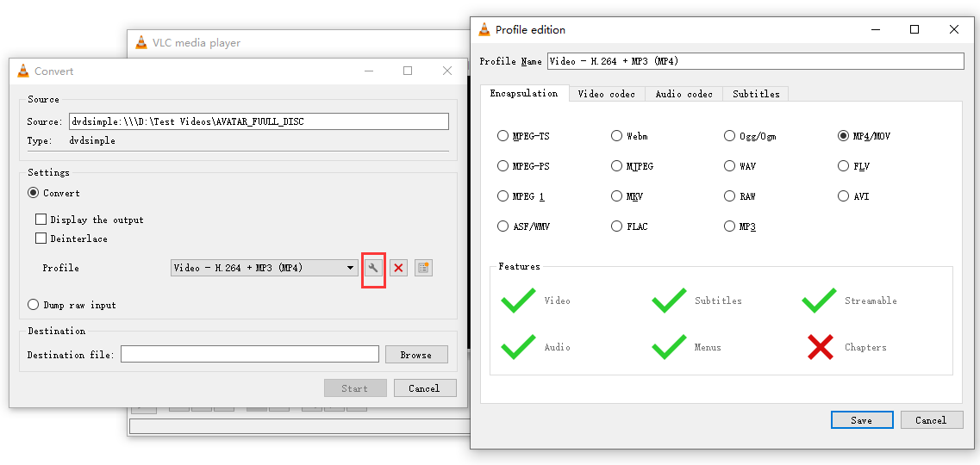Viewport: 980px width, 465px height.
Task: Cancel the Convert dialog
Action: [x=424, y=388]
